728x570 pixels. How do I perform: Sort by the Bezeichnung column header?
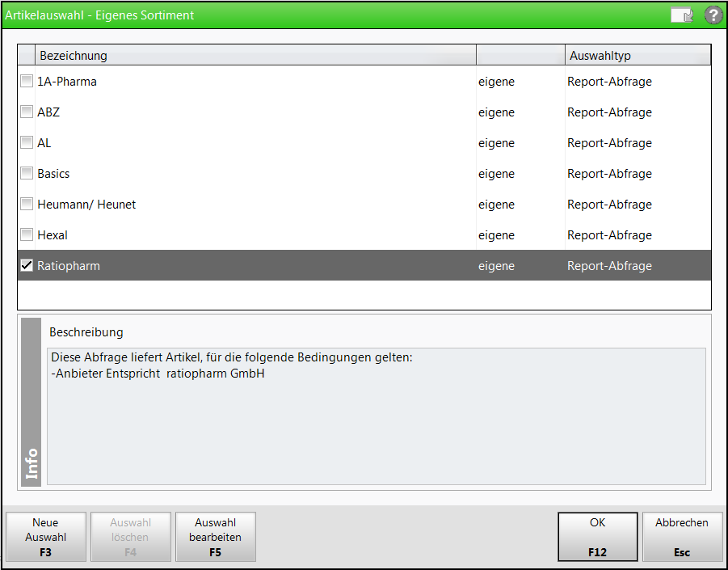click(x=255, y=55)
